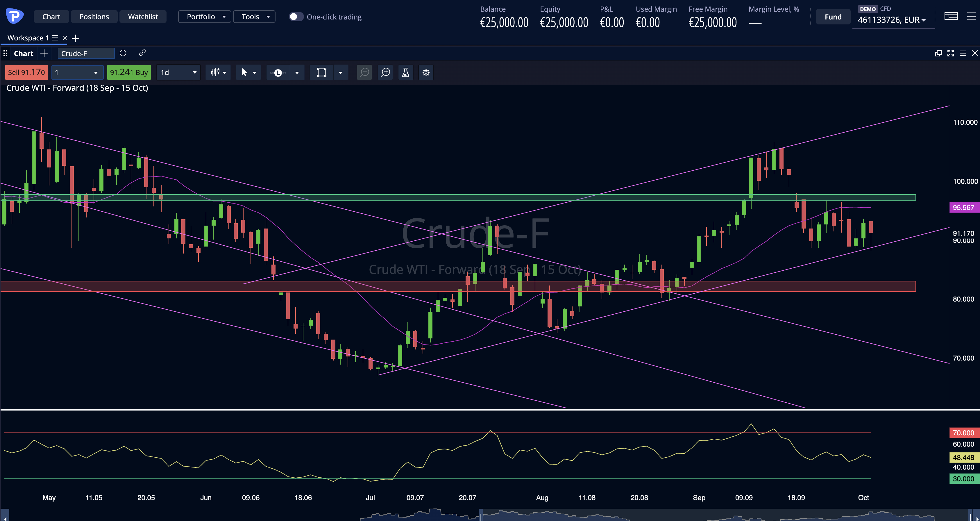Screen dimensions: 980x521
Task: Select the Workspace 1 tab
Action: [28, 38]
